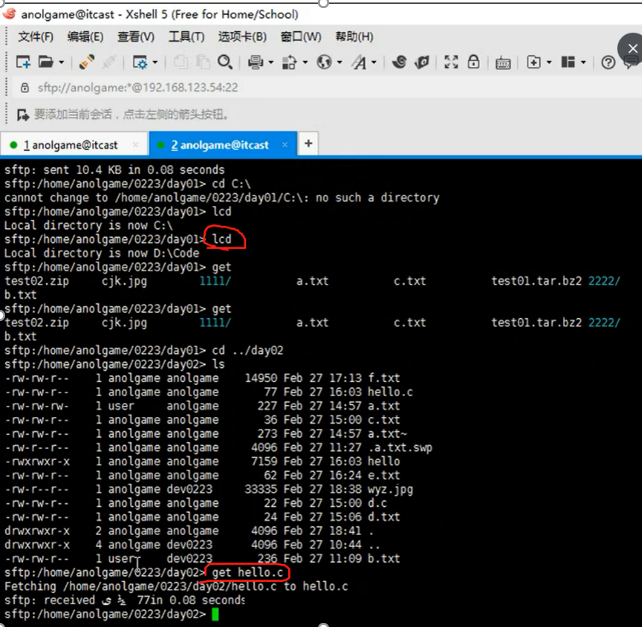Image resolution: width=642 pixels, height=627 pixels.
Task: Click the New Session toolbar icon
Action: point(23,62)
